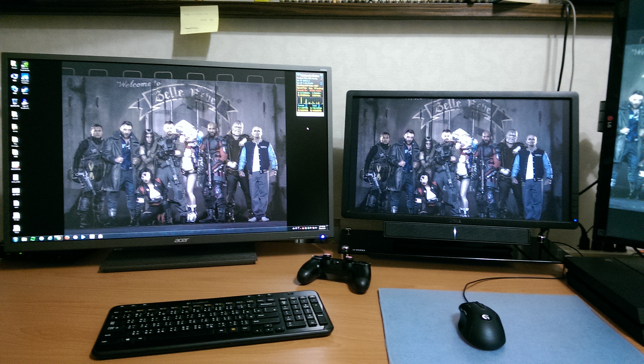
Task: Open the NVIDIA GeForce Experience desktop shortcut
Action: pos(25,66)
